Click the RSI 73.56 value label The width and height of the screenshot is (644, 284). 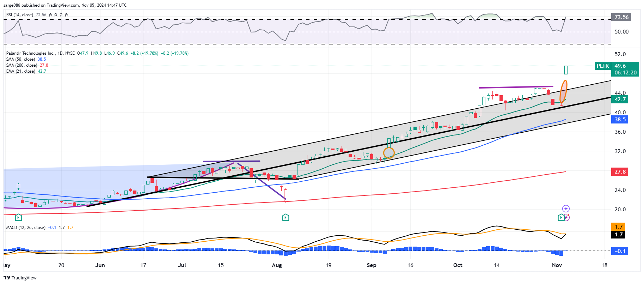[x=621, y=17]
